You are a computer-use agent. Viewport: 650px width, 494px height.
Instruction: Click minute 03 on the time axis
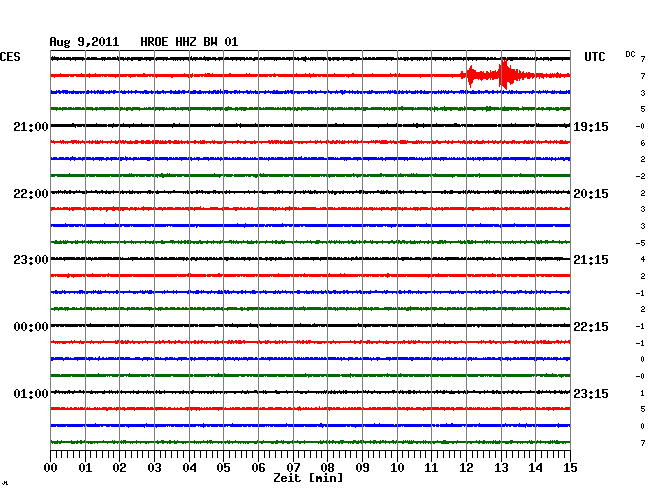(154, 468)
